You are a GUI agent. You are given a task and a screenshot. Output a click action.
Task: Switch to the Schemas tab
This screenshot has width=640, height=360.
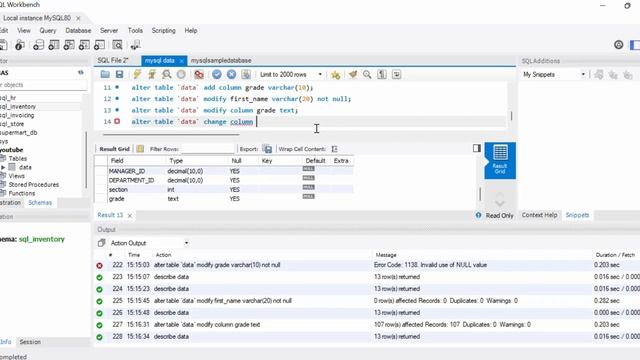pos(40,202)
